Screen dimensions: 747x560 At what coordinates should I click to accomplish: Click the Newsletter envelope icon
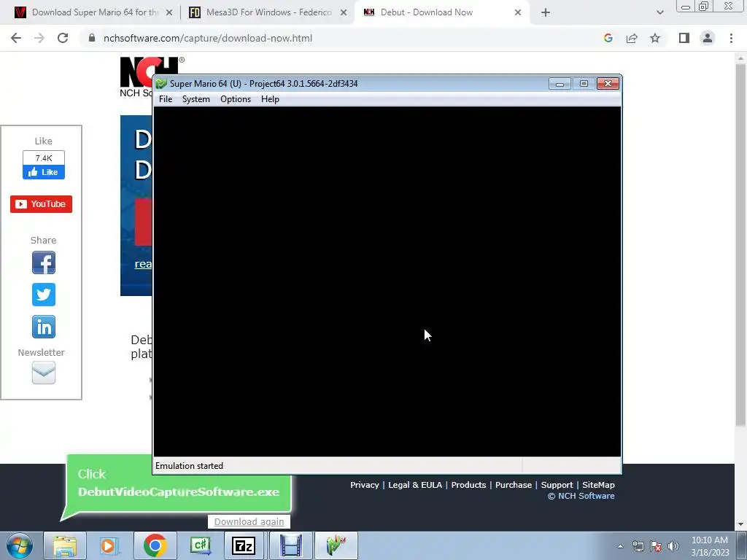pos(43,373)
